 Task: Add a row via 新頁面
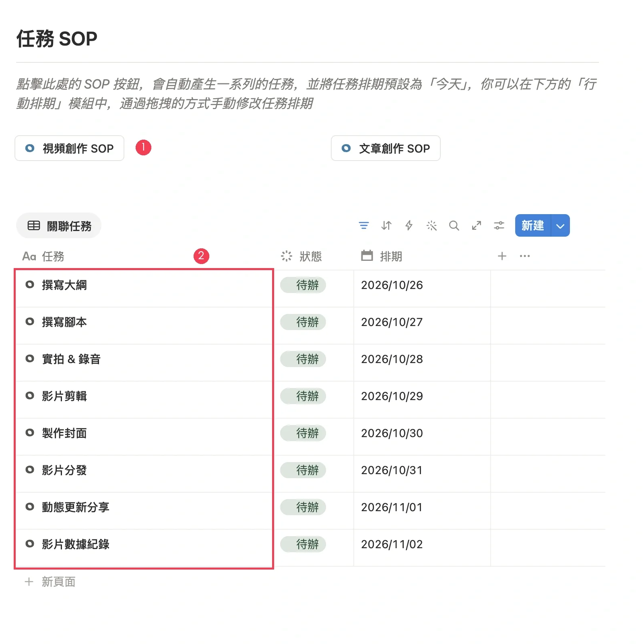coord(50,582)
